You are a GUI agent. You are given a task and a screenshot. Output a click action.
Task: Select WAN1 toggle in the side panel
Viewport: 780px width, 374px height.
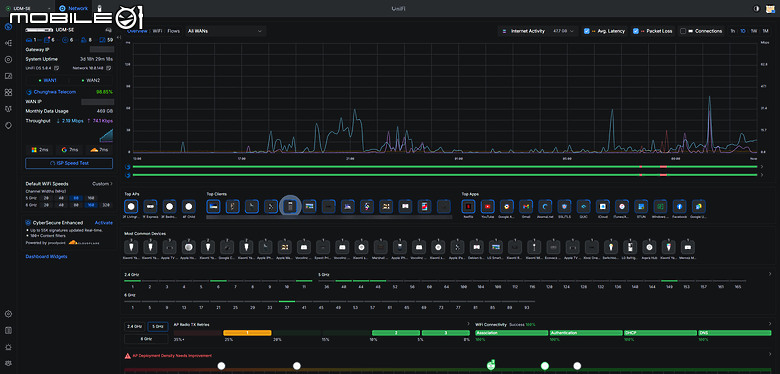(x=47, y=80)
